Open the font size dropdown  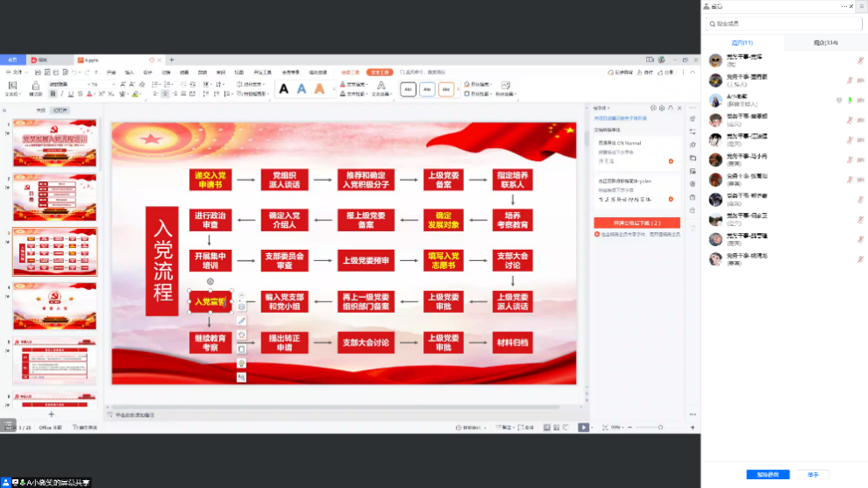113,84
